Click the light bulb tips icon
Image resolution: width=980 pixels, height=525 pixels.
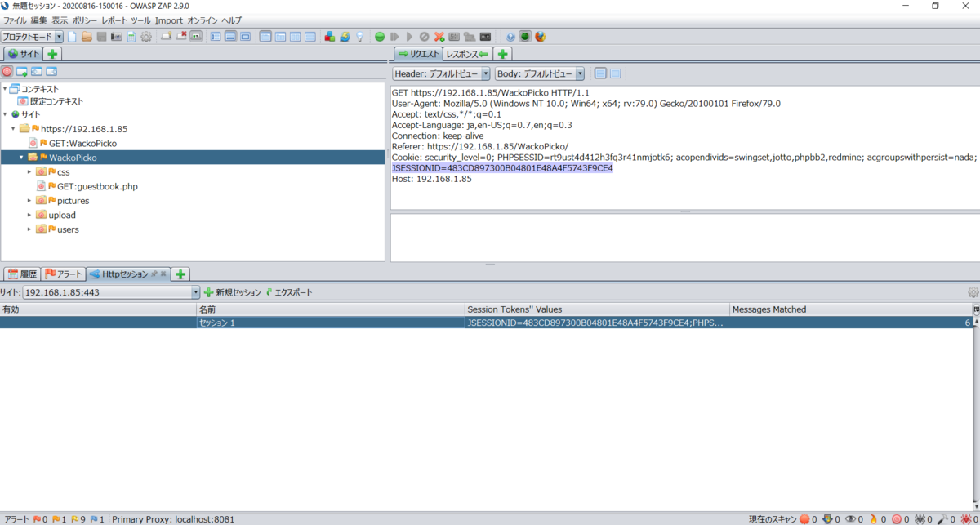click(359, 37)
